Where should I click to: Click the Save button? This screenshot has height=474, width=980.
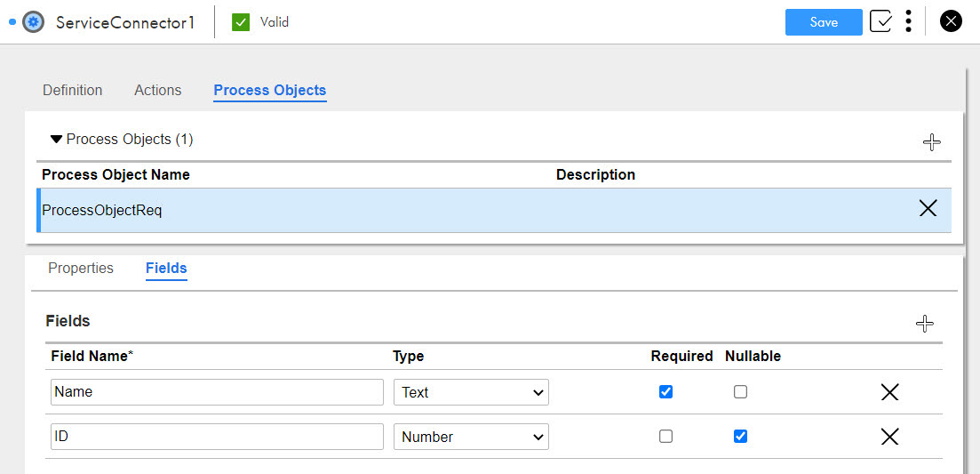pyautogui.click(x=824, y=22)
